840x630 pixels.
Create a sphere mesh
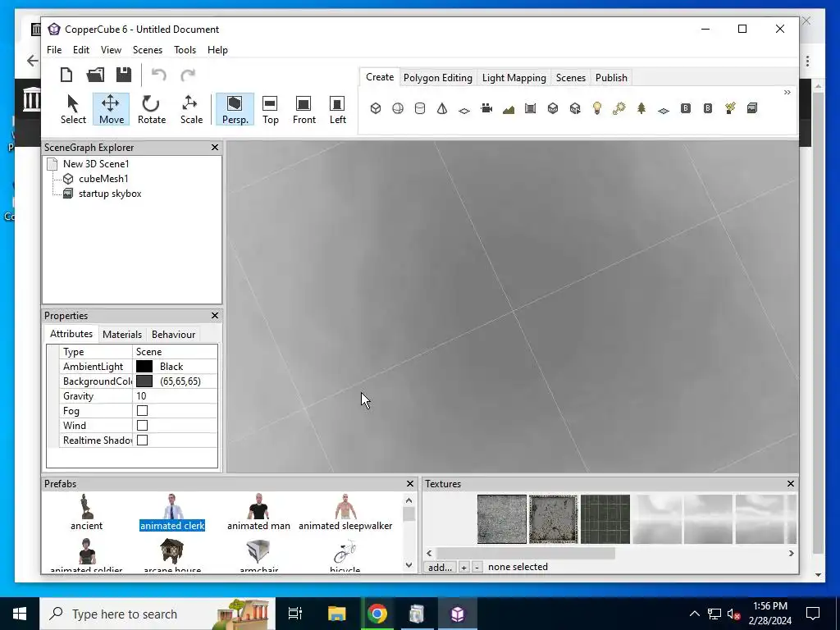(x=398, y=108)
